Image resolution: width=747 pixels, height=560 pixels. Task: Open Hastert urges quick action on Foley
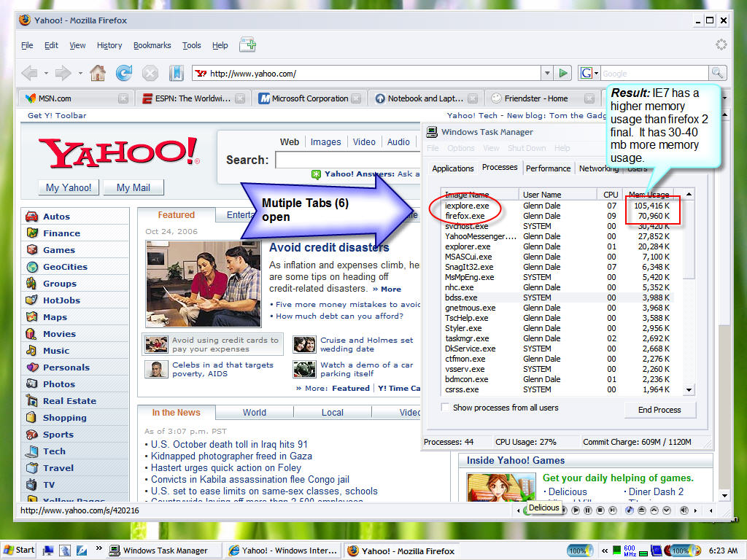pyautogui.click(x=226, y=467)
